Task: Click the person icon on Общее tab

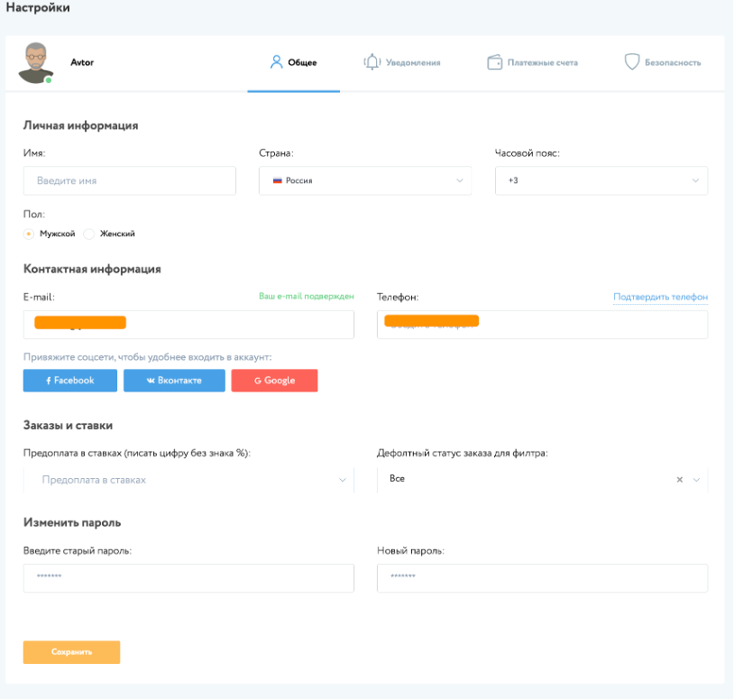Action: (x=277, y=62)
